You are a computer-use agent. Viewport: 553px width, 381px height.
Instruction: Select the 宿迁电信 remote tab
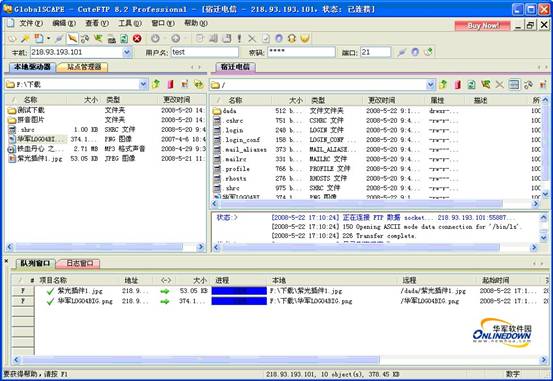[x=235, y=67]
